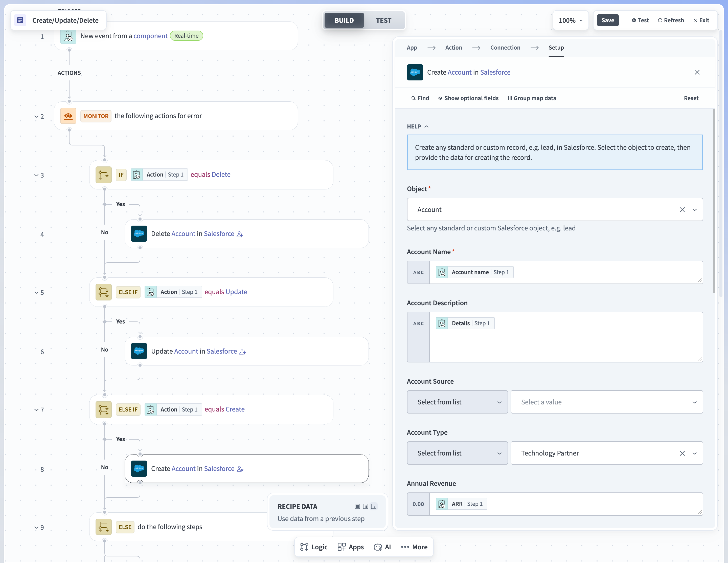The image size is (728, 563).
Task: Clear the Account object selection
Action: pos(682,210)
